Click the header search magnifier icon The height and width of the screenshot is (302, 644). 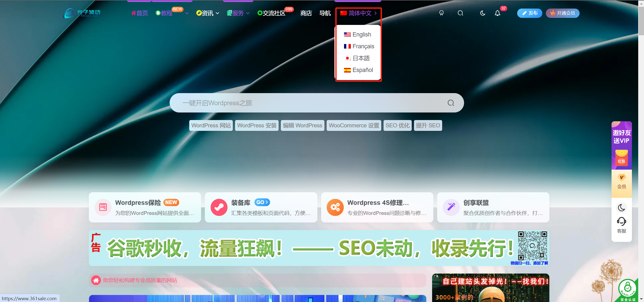point(460,13)
